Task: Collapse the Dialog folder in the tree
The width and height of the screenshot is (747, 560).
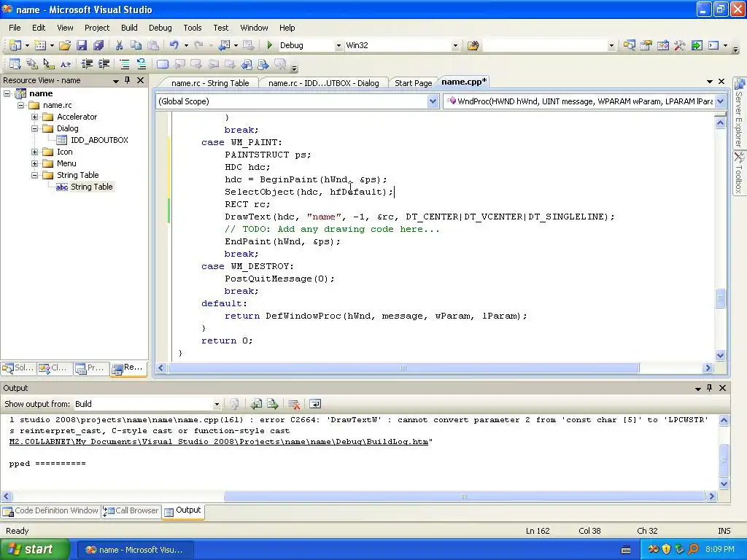Action: tap(35, 128)
